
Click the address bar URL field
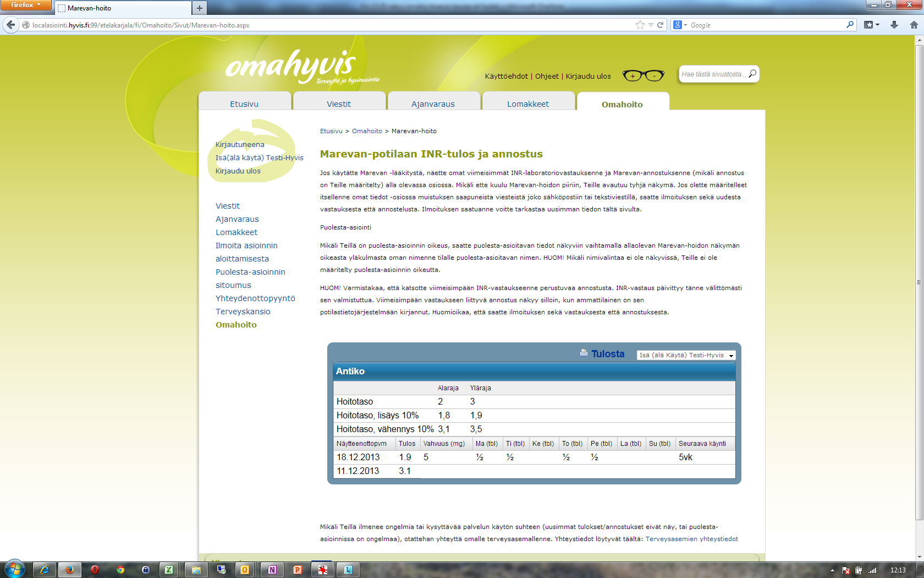tap(330, 25)
